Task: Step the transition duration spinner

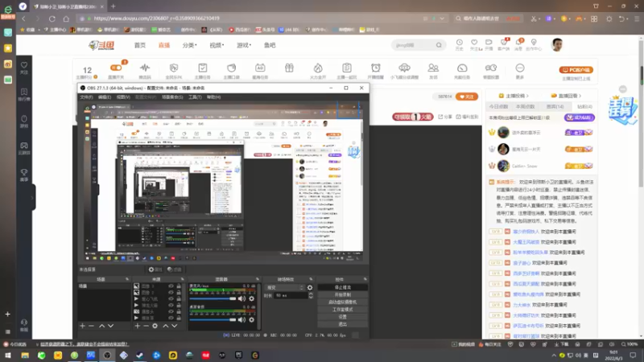Action: pyautogui.click(x=311, y=295)
